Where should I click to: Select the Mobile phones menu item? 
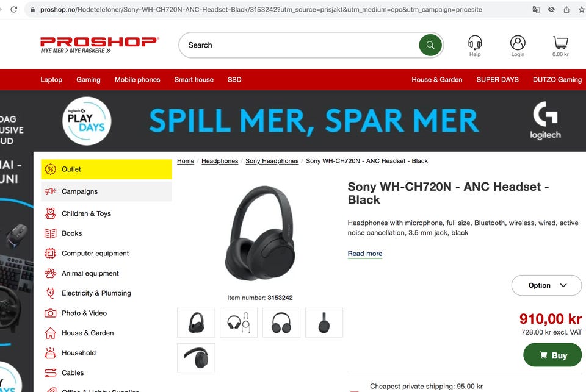click(137, 79)
